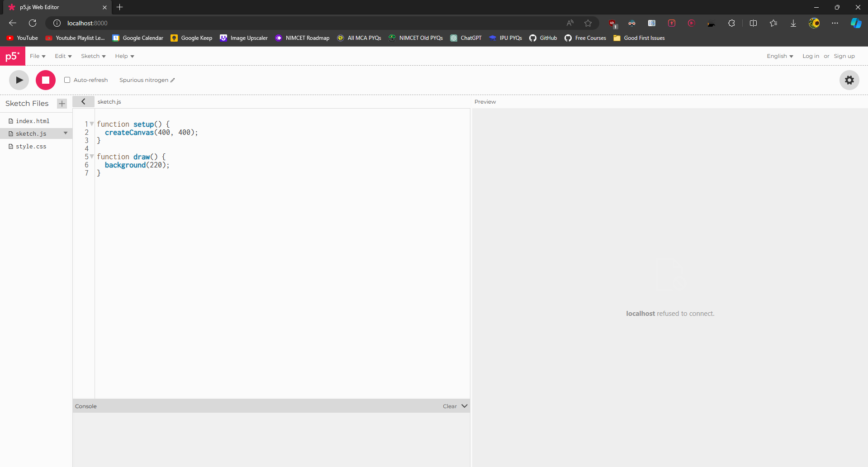Image resolution: width=868 pixels, height=467 pixels.
Task: Open Copilot in the browser toolbar
Action: click(x=855, y=23)
